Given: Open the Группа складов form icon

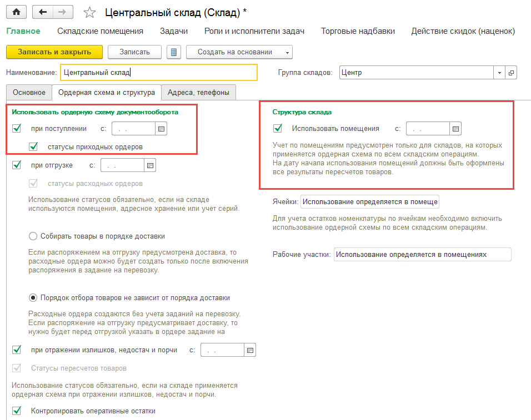Looking at the screenshot, I should tap(511, 73).
